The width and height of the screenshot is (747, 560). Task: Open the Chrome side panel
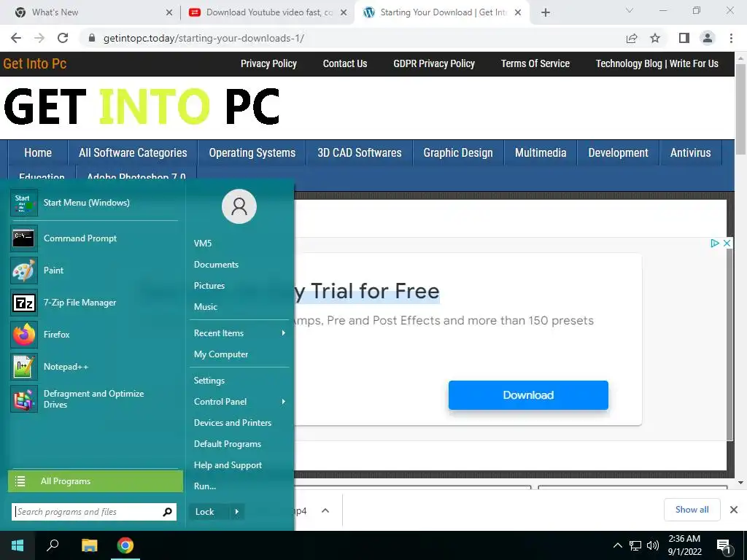click(684, 38)
